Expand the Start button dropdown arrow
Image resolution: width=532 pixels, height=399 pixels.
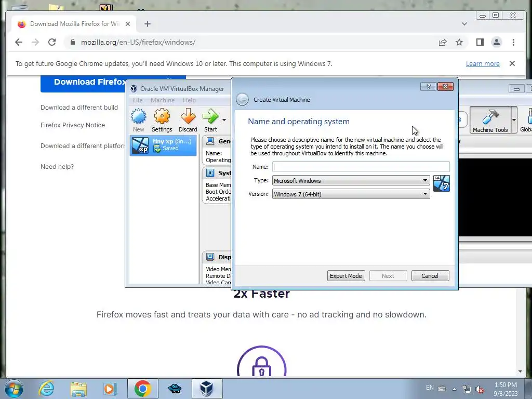[x=224, y=120]
